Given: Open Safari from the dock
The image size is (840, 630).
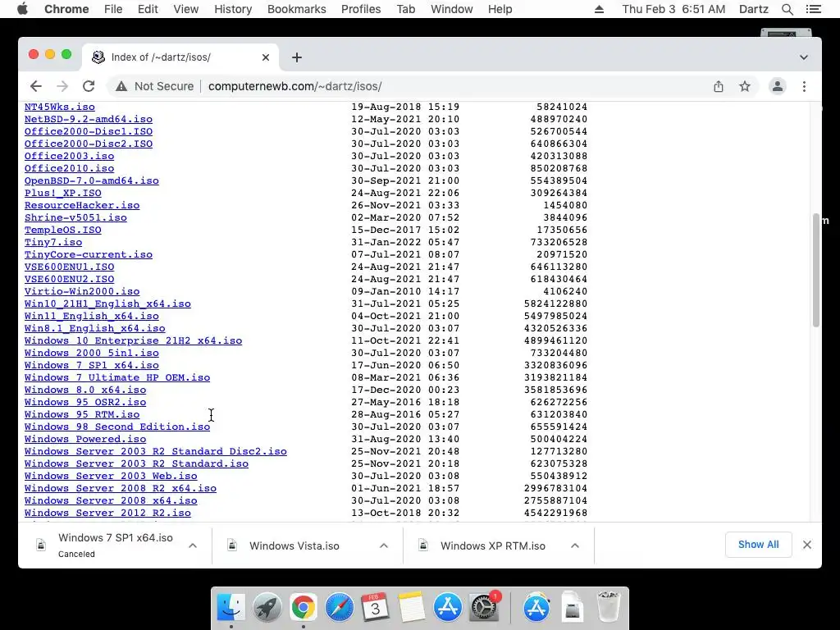Looking at the screenshot, I should [339, 607].
